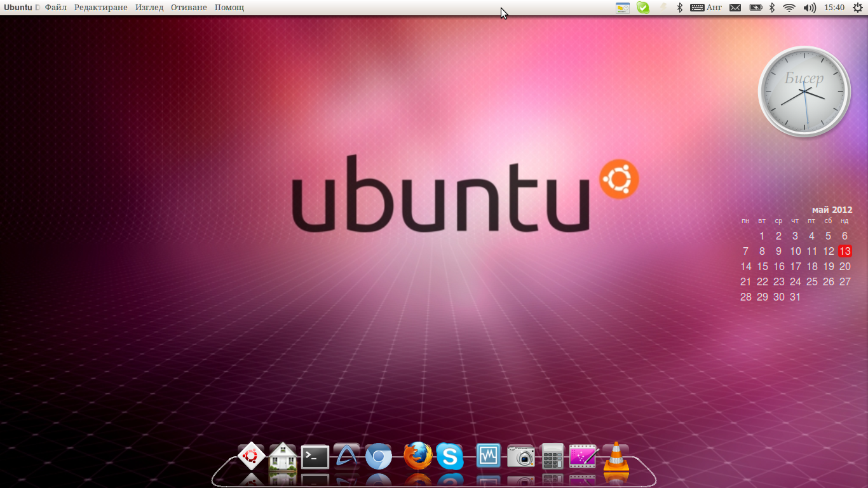
Task: Open the green Skype status tray icon
Action: 643,8
